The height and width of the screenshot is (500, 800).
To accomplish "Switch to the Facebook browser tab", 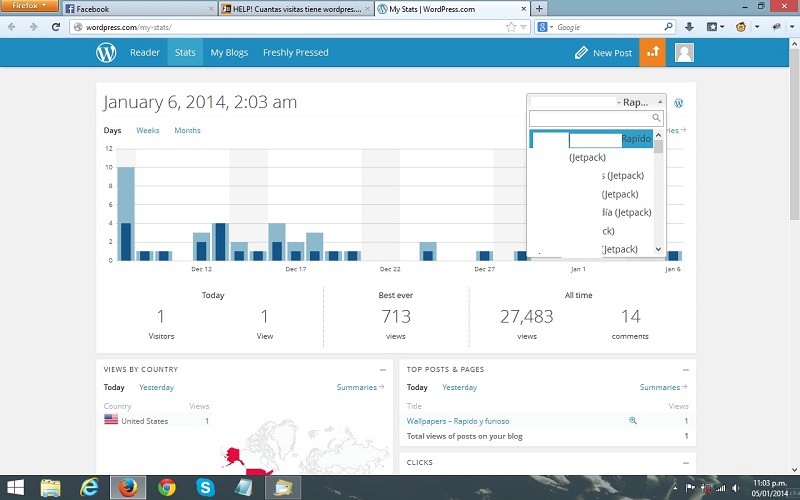I will (x=138, y=9).
